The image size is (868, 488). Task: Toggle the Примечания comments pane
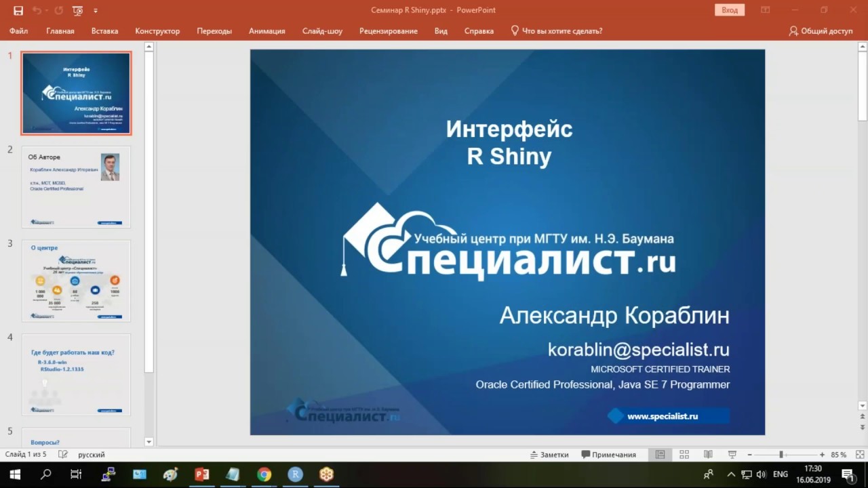tap(609, 455)
